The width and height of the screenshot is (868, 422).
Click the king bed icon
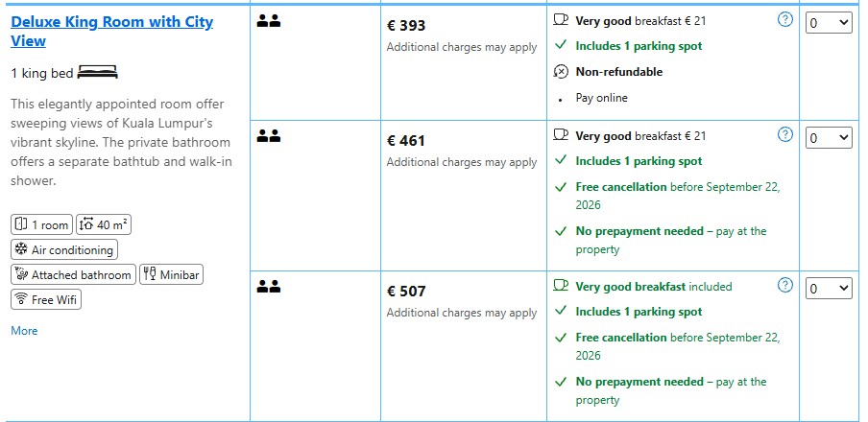[97, 73]
